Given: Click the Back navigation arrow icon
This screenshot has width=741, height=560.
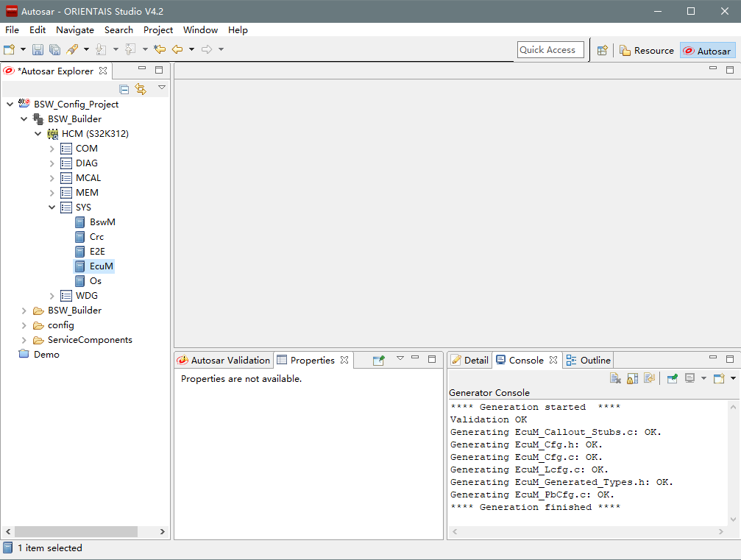Looking at the screenshot, I should [177, 50].
